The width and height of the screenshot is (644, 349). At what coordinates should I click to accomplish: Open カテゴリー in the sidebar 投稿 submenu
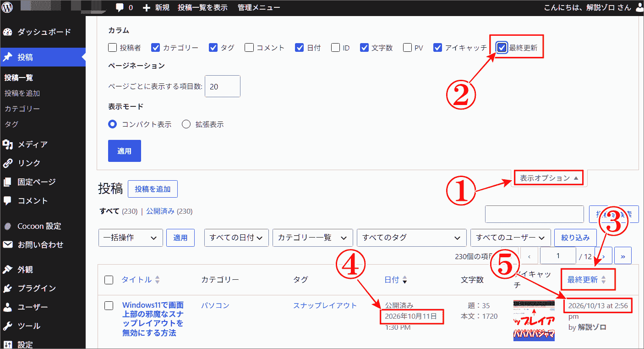tap(22, 109)
